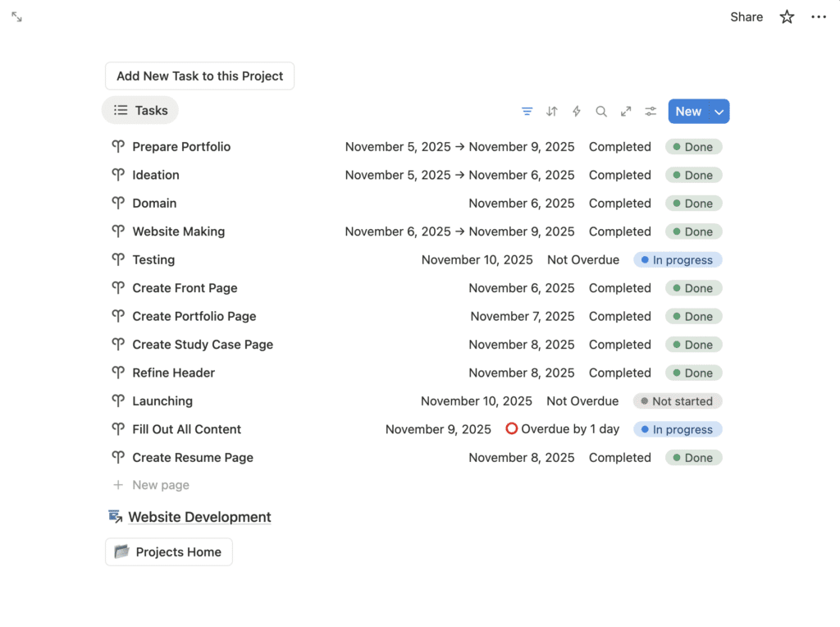Change the Launching task's Not started status

(678, 401)
